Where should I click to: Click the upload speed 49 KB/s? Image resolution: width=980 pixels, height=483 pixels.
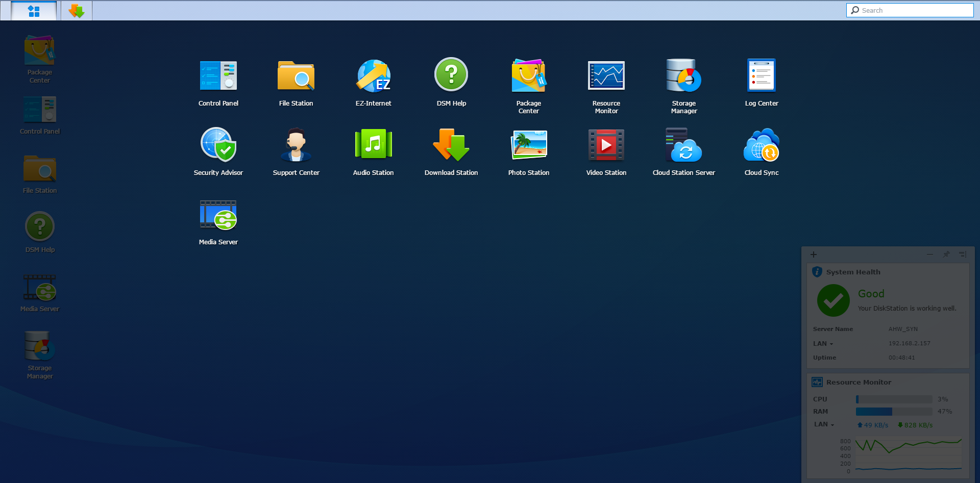pyautogui.click(x=873, y=425)
